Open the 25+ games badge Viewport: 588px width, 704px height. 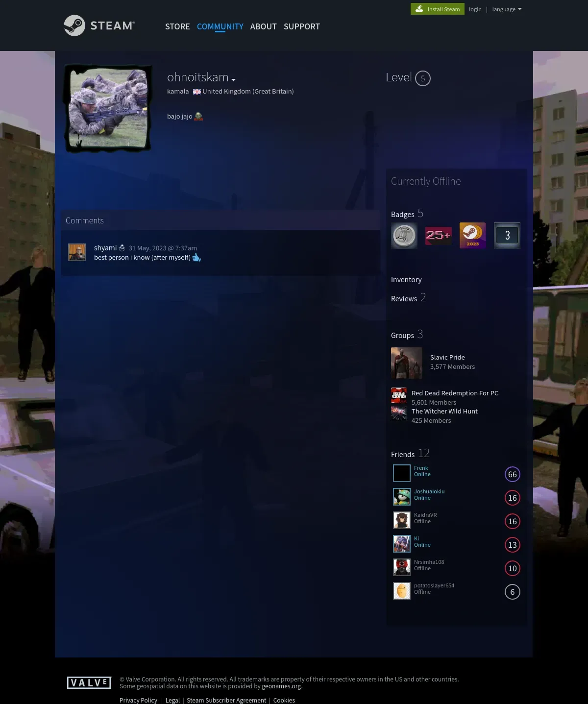[x=439, y=236]
